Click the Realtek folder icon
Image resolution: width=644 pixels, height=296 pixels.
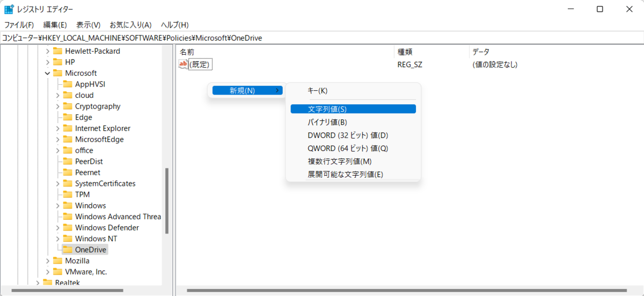click(47, 283)
